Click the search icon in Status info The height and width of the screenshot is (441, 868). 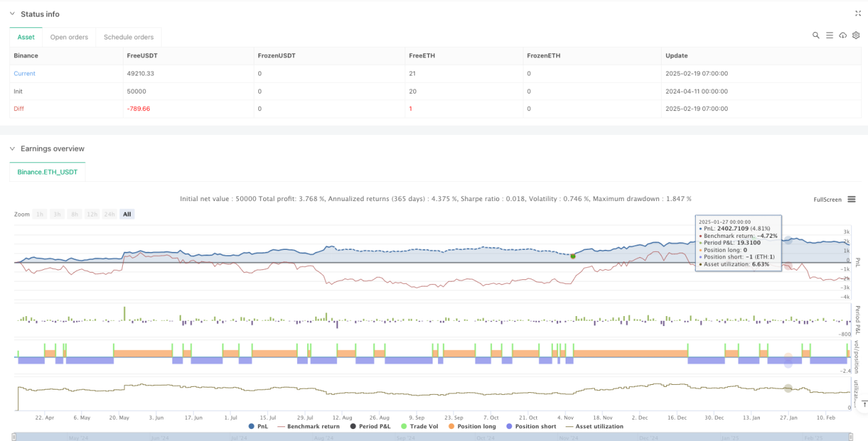tap(816, 35)
